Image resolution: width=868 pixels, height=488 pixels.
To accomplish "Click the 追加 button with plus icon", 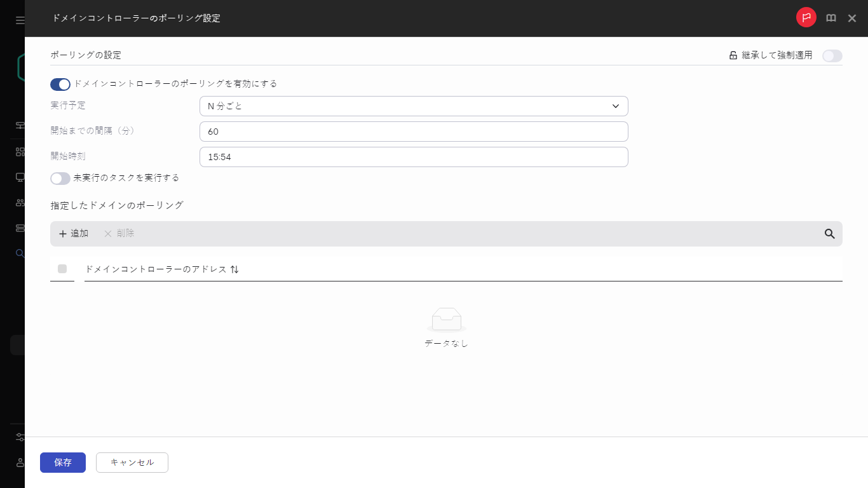I will 74,234.
